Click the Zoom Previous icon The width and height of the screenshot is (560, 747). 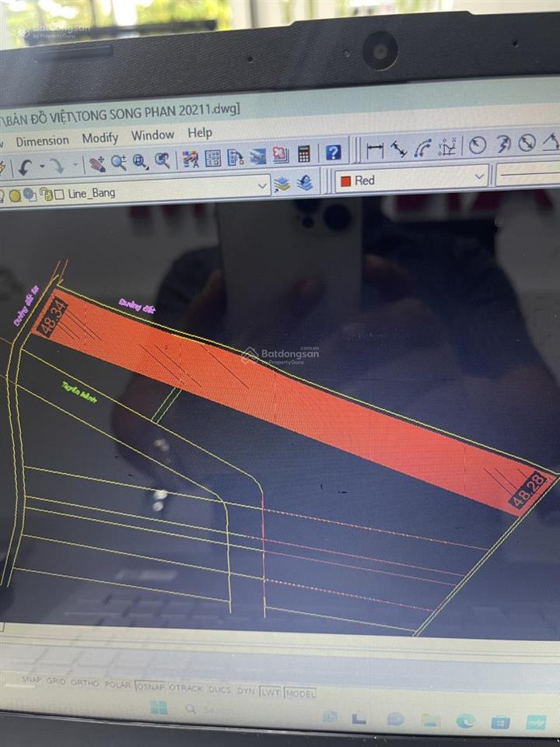click(163, 161)
